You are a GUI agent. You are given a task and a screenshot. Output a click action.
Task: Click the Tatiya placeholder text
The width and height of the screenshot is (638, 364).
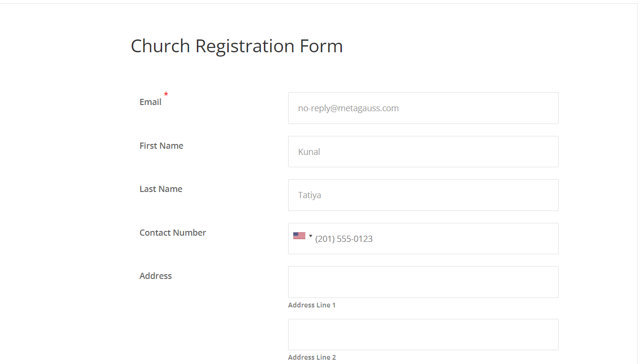coord(309,195)
